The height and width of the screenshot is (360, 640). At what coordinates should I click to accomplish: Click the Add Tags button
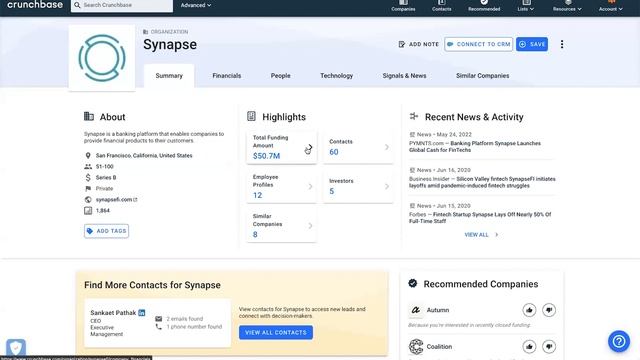tap(106, 231)
